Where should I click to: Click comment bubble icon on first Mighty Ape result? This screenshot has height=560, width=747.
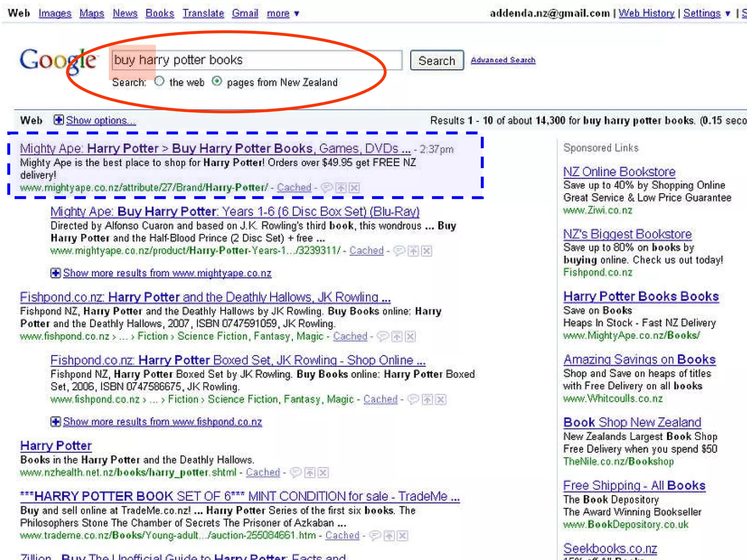pyautogui.click(x=327, y=188)
